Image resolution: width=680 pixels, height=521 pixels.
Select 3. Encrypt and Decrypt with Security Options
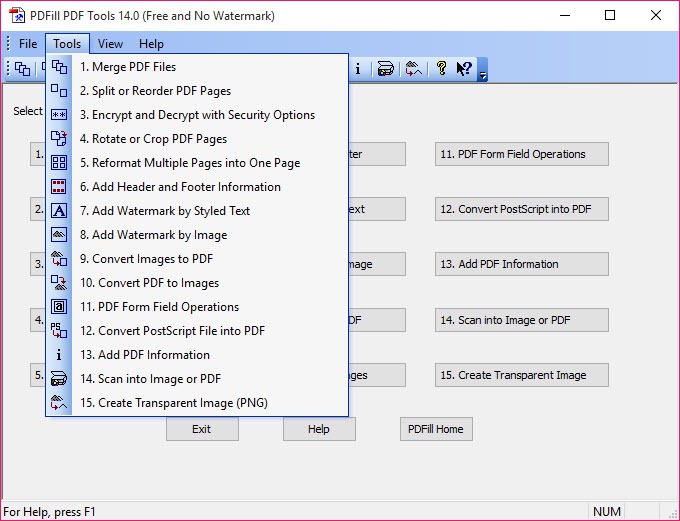click(197, 115)
